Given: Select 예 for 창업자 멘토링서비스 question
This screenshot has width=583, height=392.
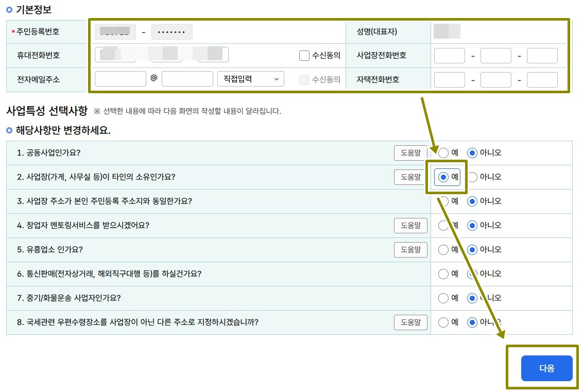Looking at the screenshot, I should click(x=443, y=226).
